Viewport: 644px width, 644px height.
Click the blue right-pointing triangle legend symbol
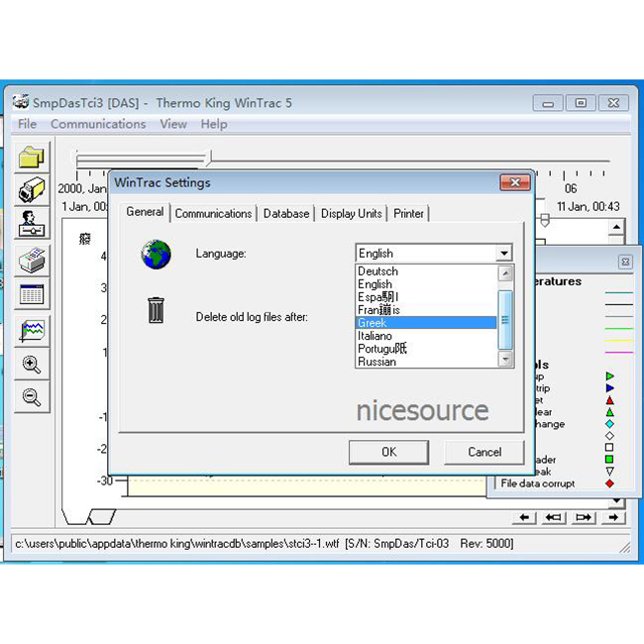610,387
